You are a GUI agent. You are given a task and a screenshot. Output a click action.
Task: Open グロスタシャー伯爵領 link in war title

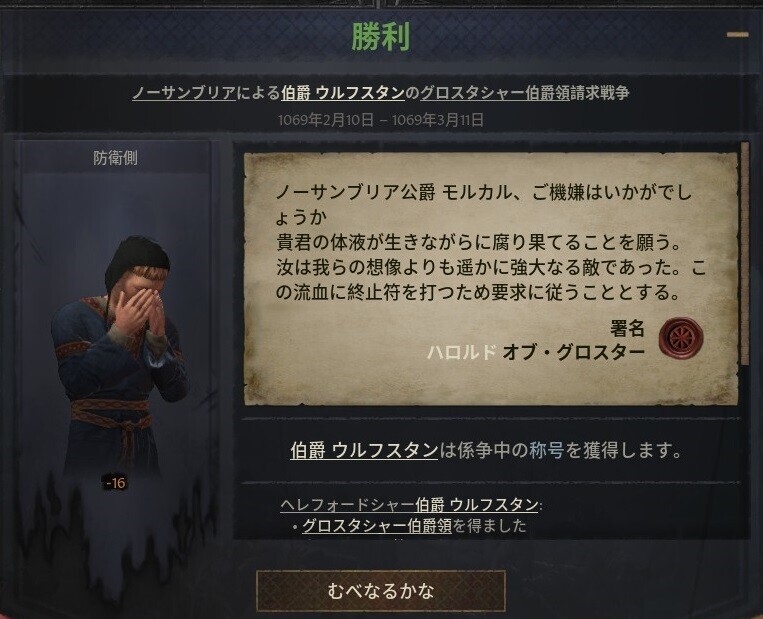tap(495, 92)
